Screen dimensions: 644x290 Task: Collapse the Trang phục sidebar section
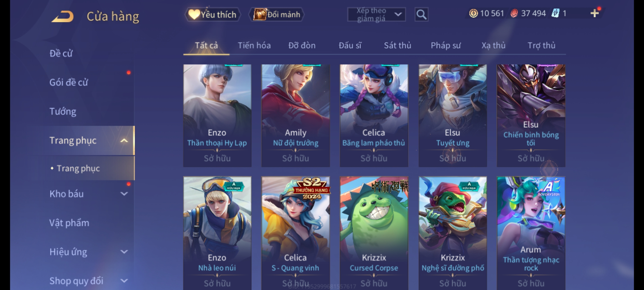click(x=124, y=140)
